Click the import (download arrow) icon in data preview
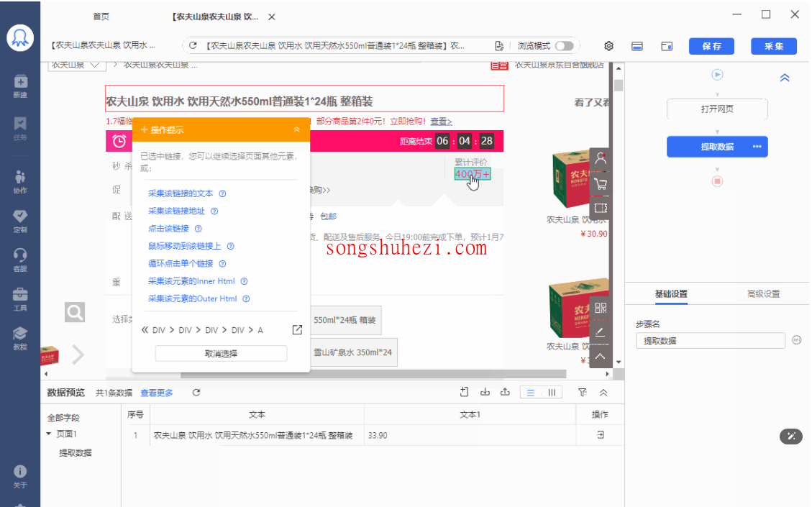The height and width of the screenshot is (507, 812). click(x=485, y=392)
